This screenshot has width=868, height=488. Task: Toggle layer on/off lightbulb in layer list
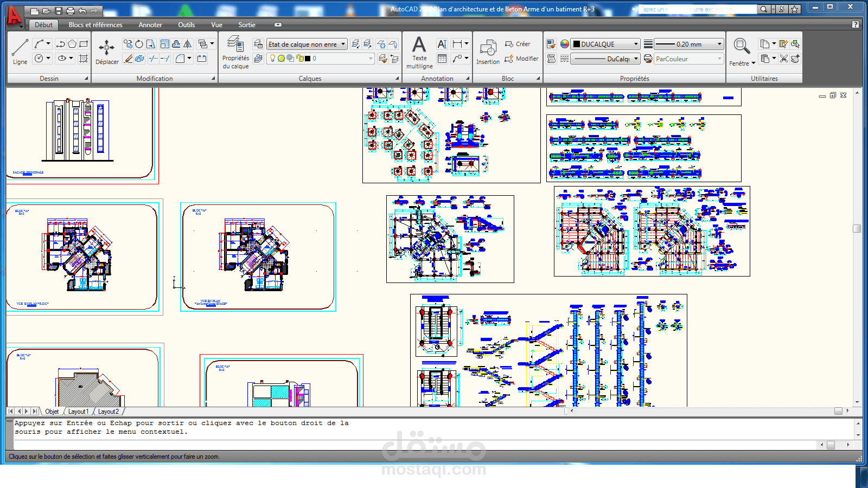click(273, 59)
